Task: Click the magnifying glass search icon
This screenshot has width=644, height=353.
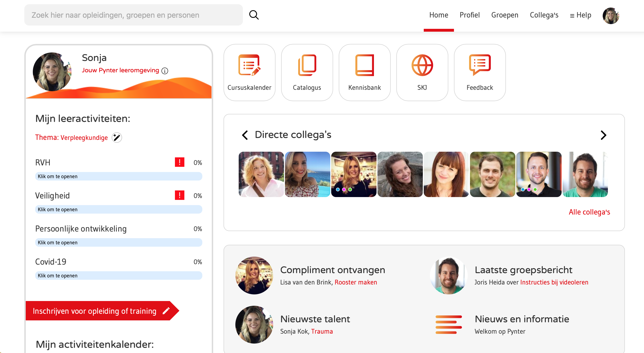Action: [254, 15]
